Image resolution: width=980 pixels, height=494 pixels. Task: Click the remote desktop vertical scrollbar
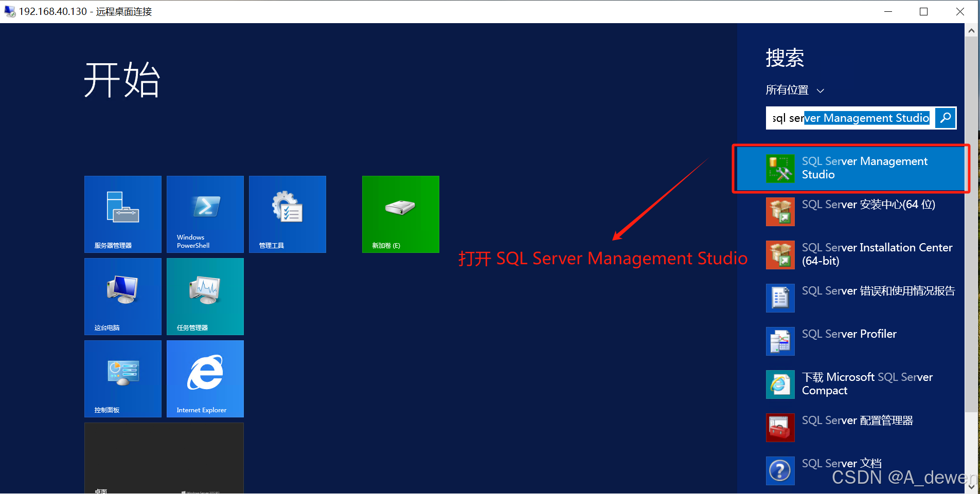(x=971, y=224)
